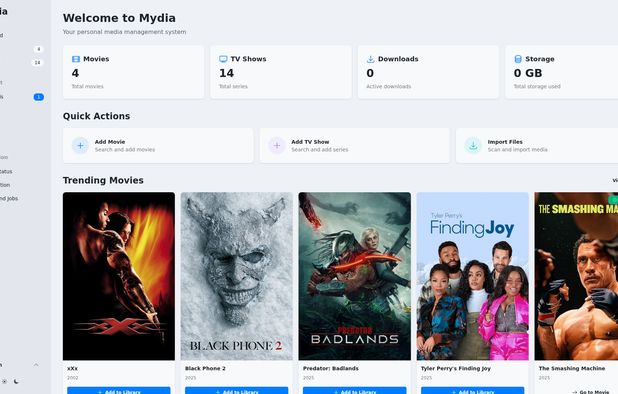618x394 pixels.
Task: Open The Smashing Machine poster
Action: click(x=576, y=276)
